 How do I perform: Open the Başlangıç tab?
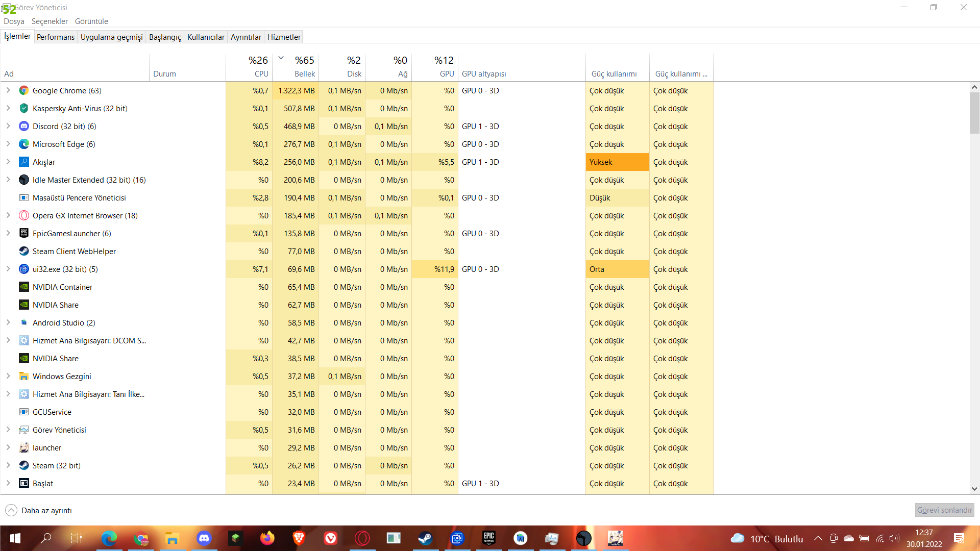(165, 37)
